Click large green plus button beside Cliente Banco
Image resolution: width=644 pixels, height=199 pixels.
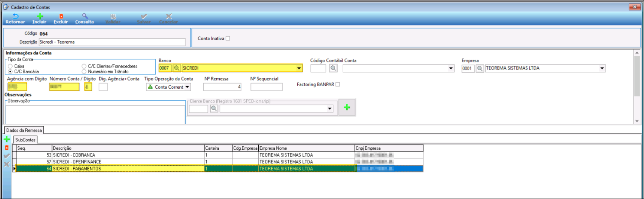(347, 108)
